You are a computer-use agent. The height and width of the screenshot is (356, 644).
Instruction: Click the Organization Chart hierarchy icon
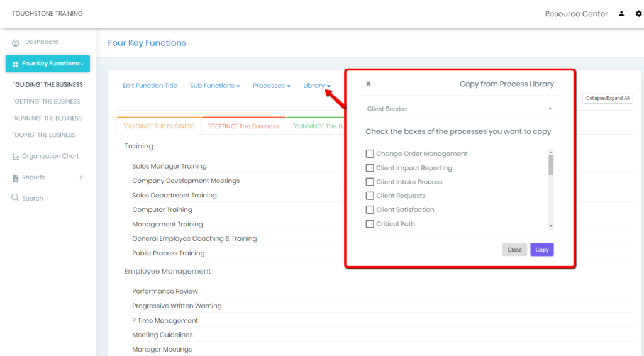[x=16, y=157]
